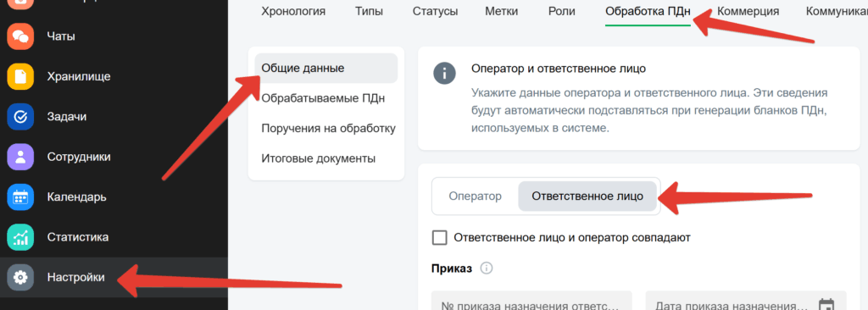
Task: Open Поручения на обработку section
Action: coord(328,129)
